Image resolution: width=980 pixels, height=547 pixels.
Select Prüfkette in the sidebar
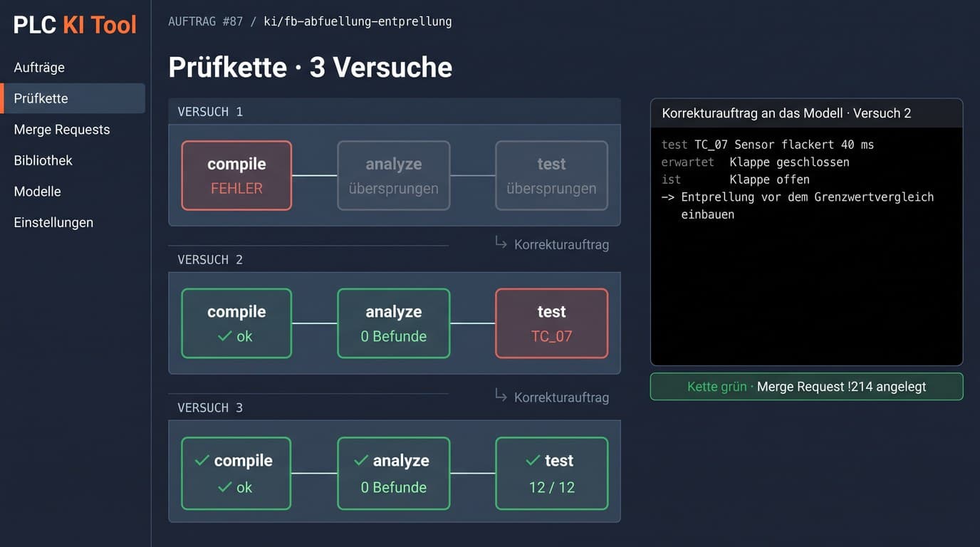pyautogui.click(x=74, y=98)
